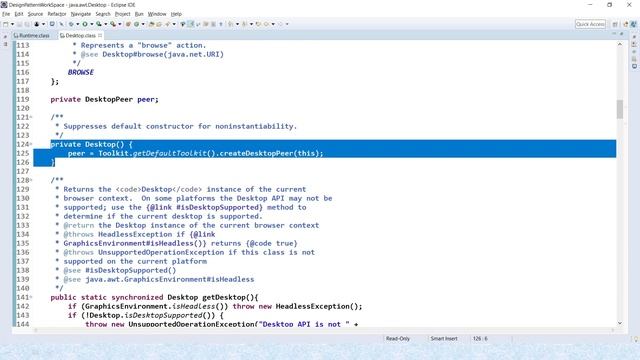This screenshot has height=360, width=640.
Task: Click the External Tools run icon
Action: [113, 24]
